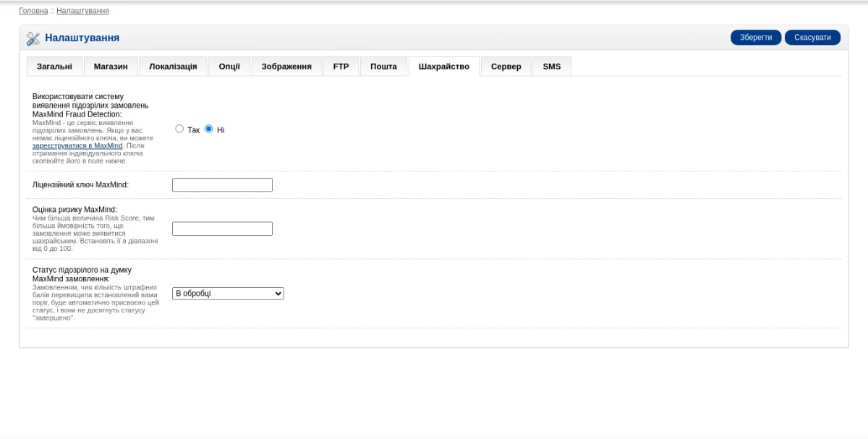This screenshot has height=439, width=868.
Task: Click the settings tools icon beside Налаштування
Action: click(x=33, y=38)
